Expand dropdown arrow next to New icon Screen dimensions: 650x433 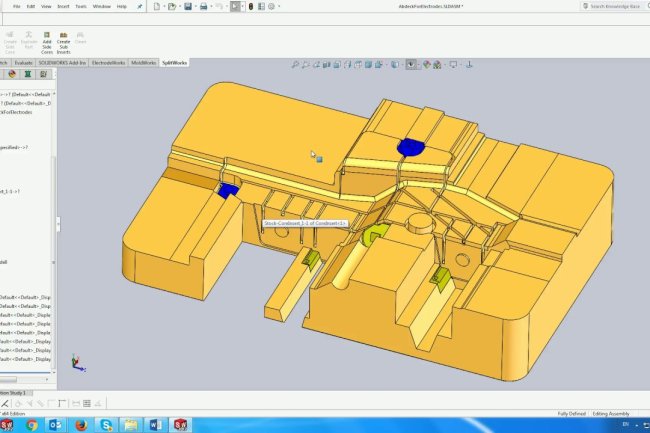(164, 6)
